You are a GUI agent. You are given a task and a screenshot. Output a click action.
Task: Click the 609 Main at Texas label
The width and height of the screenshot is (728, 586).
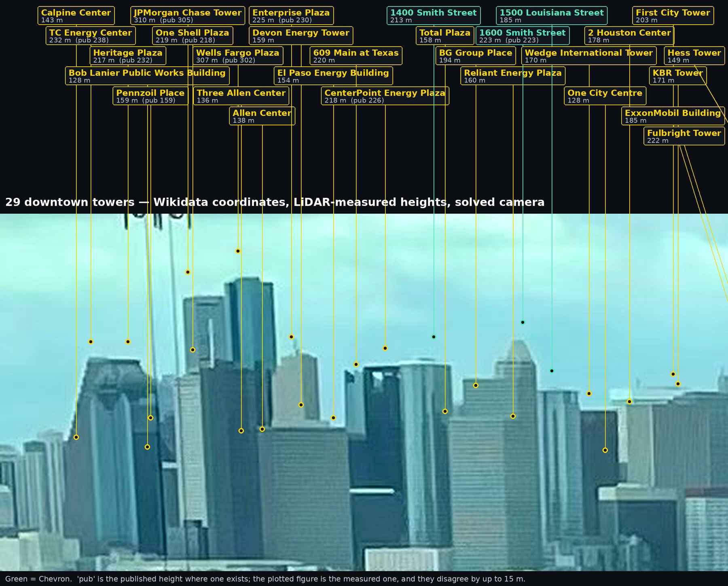356,55
